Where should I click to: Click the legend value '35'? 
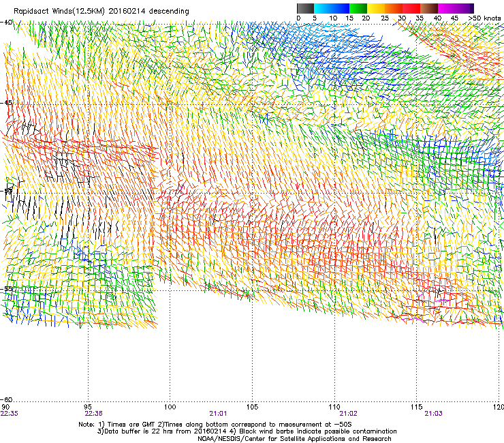(420, 18)
